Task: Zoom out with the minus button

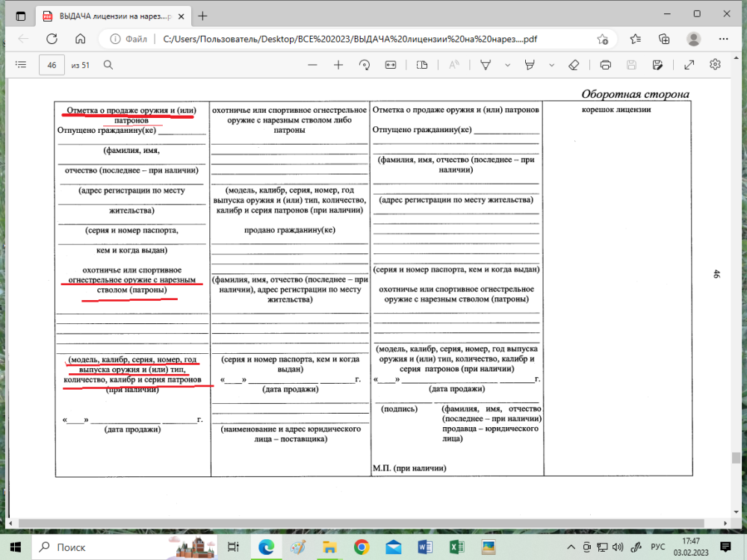Action: tap(312, 65)
